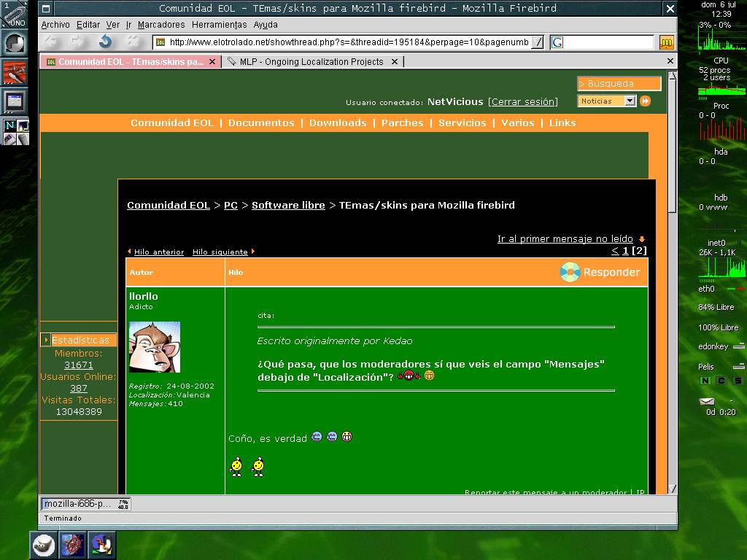Viewport: 747px width, 560px height.
Task: Open the window menu icon in the title bar
Action: click(x=46, y=8)
